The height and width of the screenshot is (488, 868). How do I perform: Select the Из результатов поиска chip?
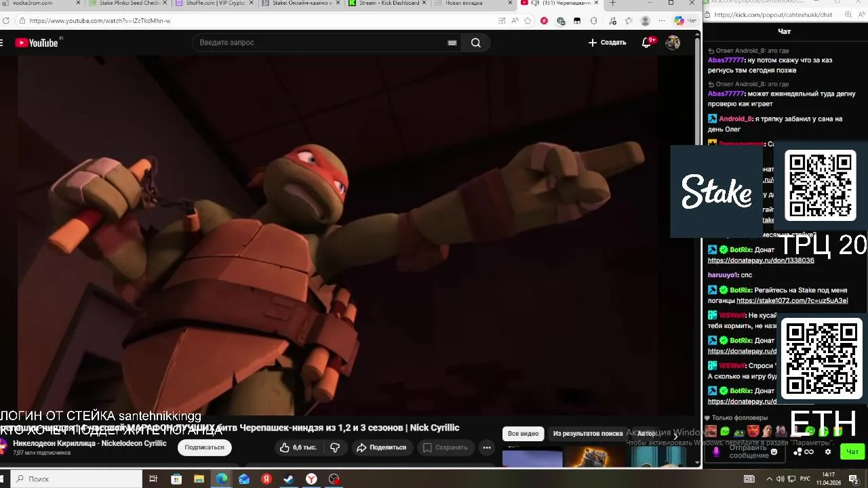587,434
